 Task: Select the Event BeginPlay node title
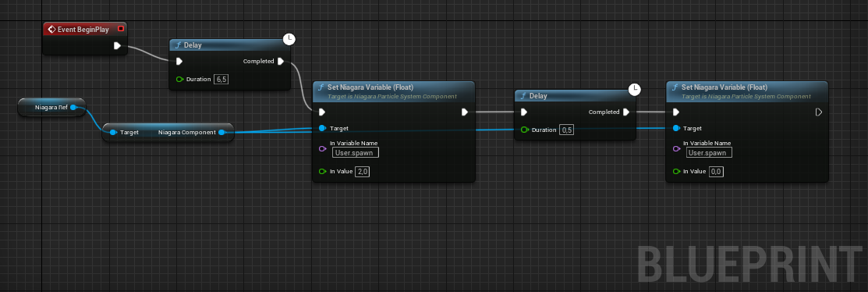pos(83,30)
